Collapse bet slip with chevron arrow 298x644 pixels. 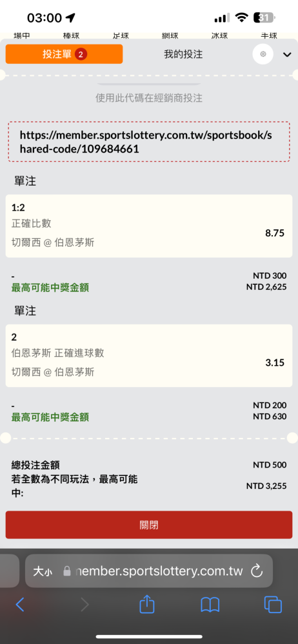coord(287,55)
